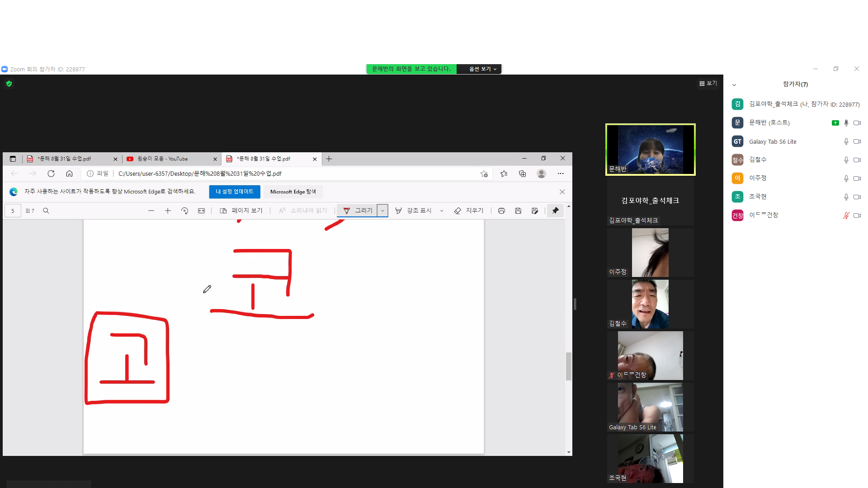Click 내 설정 업데이트 button
This screenshot has width=868, height=488.
[235, 192]
